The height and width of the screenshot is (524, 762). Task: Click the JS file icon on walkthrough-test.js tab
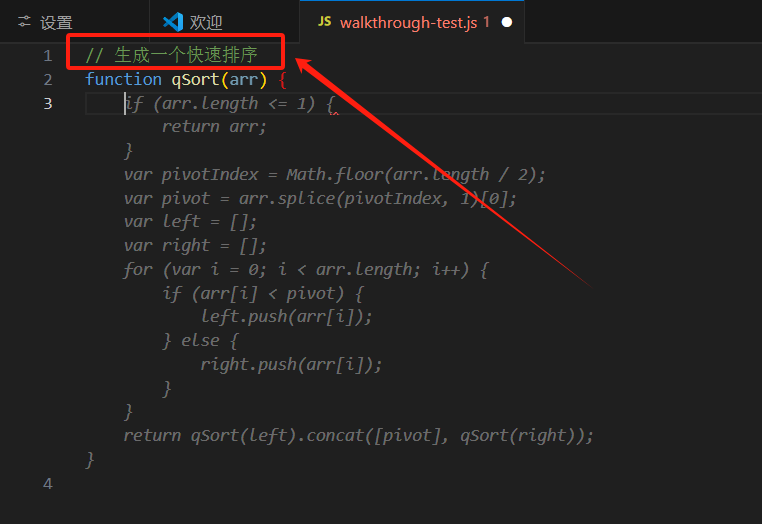325,21
